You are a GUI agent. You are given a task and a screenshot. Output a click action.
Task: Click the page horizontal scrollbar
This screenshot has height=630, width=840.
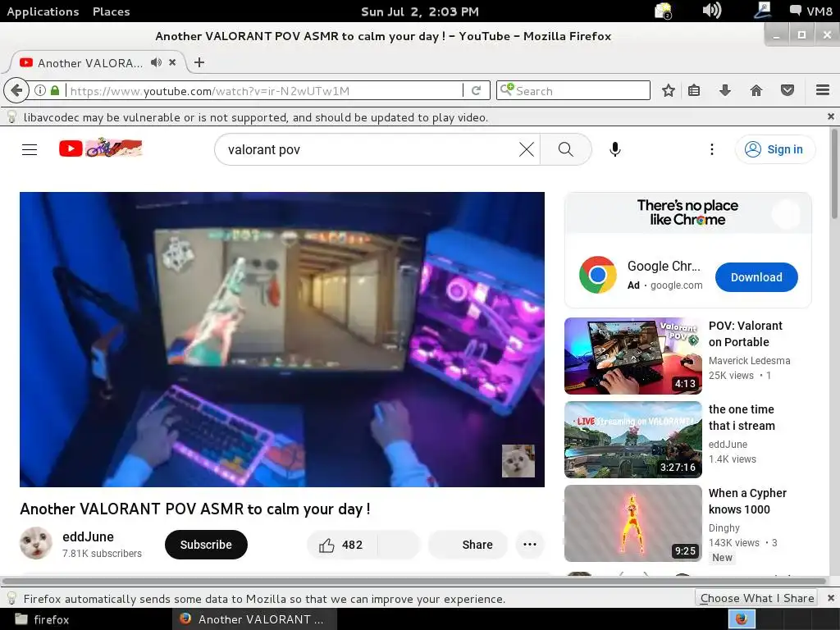(413, 581)
